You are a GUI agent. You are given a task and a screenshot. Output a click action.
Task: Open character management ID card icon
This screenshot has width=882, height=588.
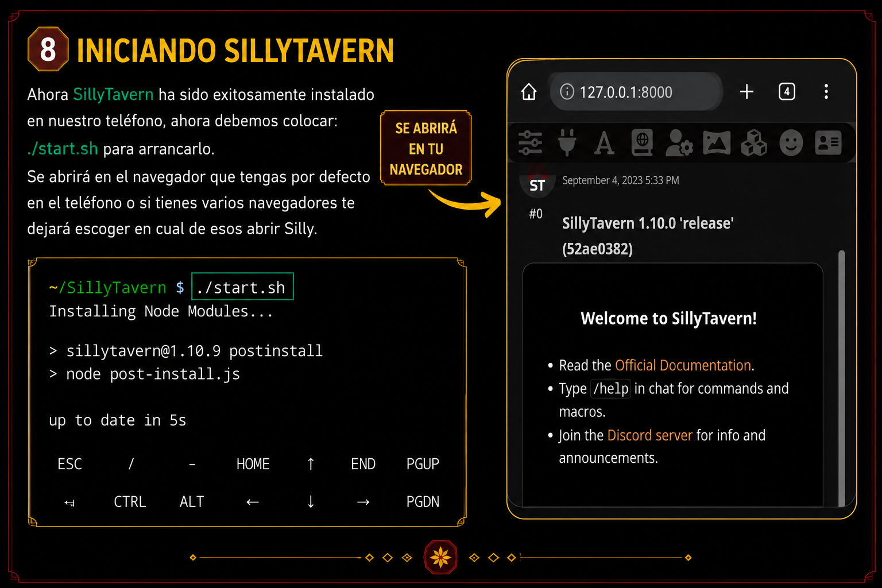click(x=828, y=143)
